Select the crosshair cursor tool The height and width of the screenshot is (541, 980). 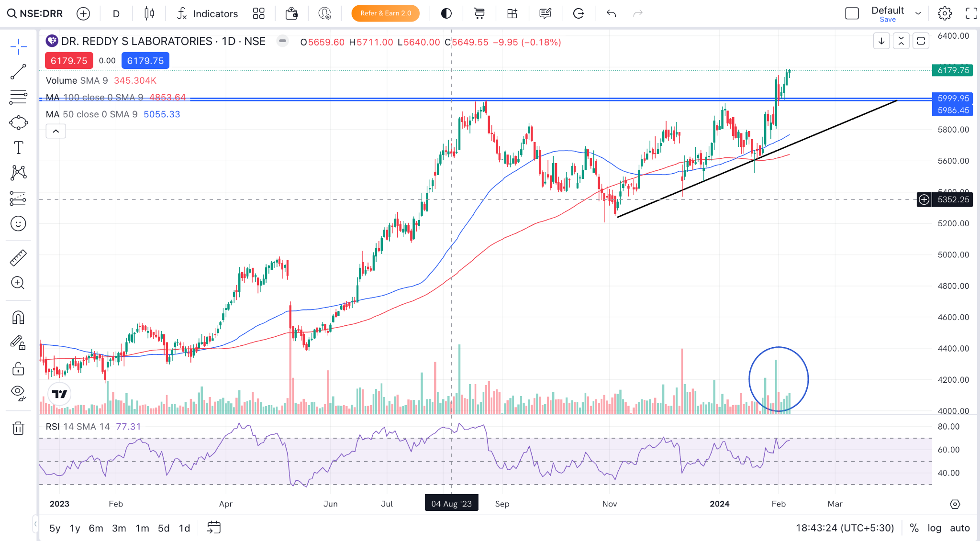[18, 46]
